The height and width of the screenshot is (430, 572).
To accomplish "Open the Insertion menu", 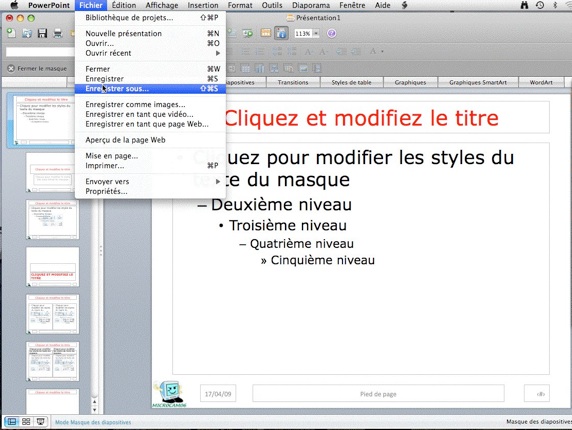I will click(203, 5).
